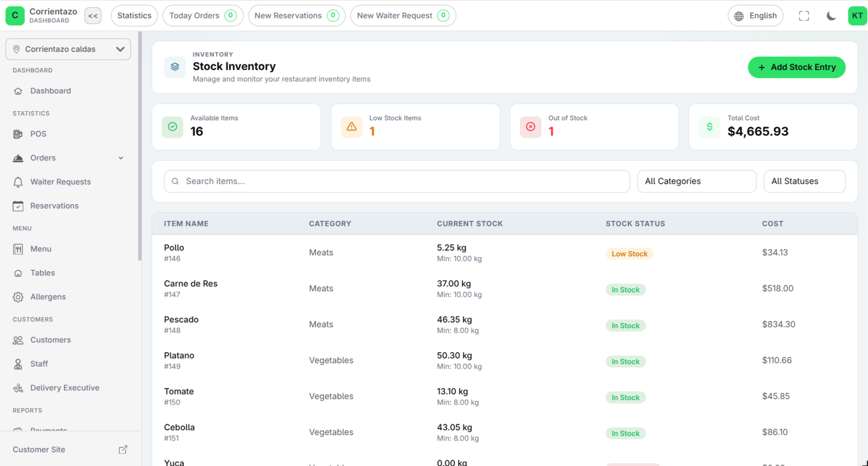Click the Allergens gear icon
The height and width of the screenshot is (466, 868).
point(18,297)
